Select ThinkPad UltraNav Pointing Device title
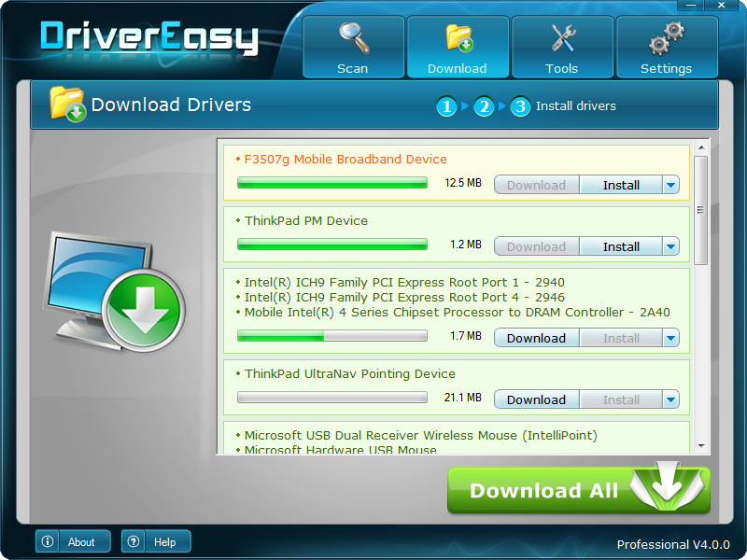 coord(349,374)
